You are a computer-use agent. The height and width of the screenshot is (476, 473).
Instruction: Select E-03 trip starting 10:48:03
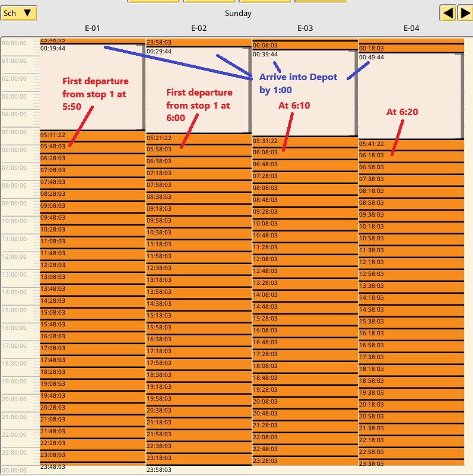point(305,237)
